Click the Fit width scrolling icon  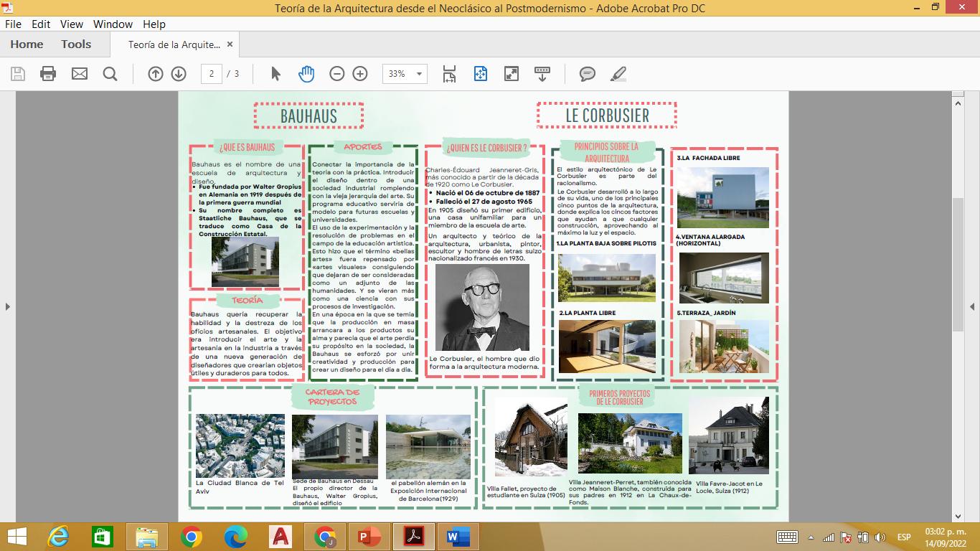pos(449,73)
